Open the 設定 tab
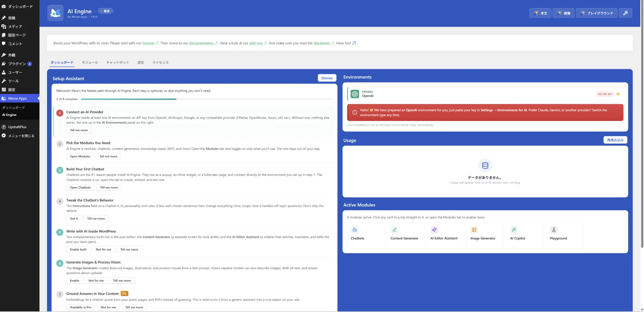Viewport: 644px width, 312px height. 141,62
